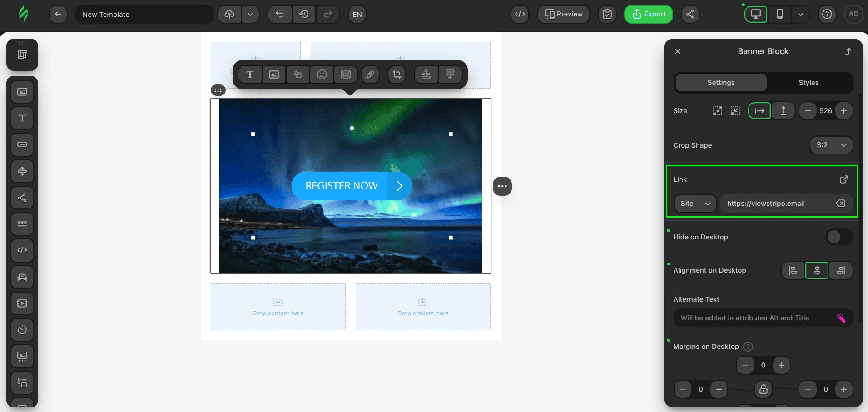Open the code editor view
This screenshot has height=412, width=868.
pyautogui.click(x=520, y=14)
